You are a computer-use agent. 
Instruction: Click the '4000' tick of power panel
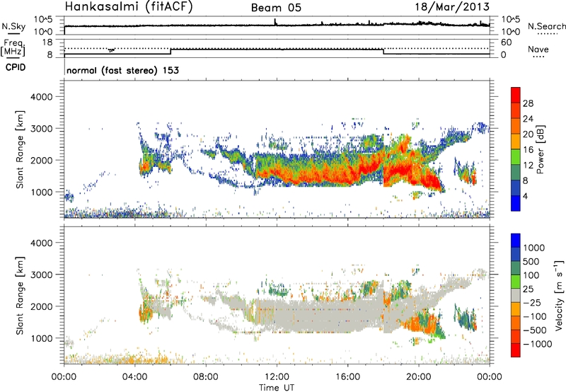(42, 97)
